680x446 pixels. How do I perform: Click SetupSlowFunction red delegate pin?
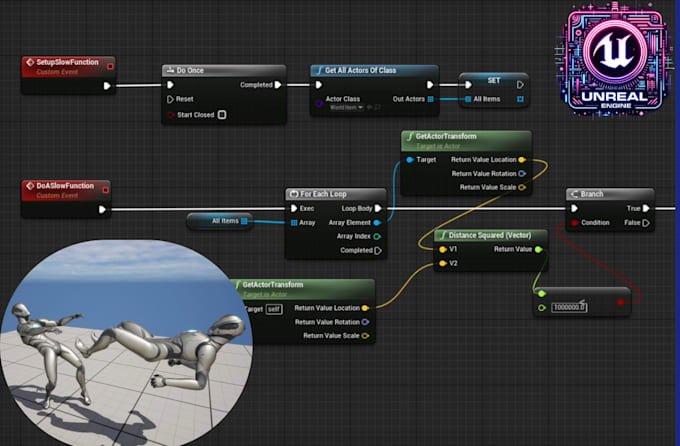(110, 66)
